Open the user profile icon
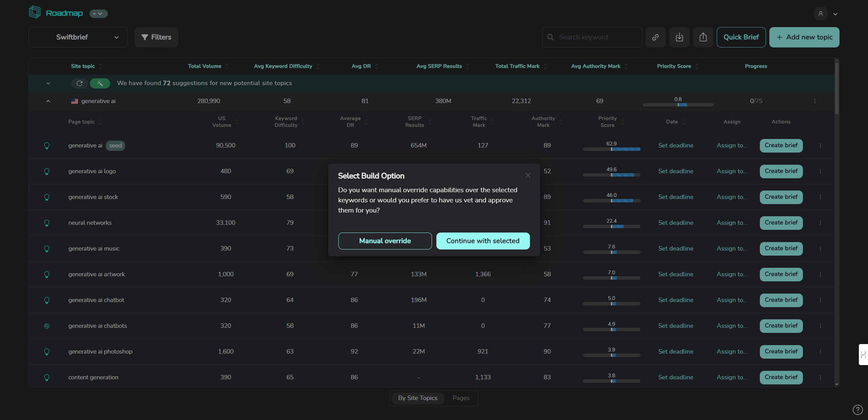The image size is (868, 420). pos(821,14)
